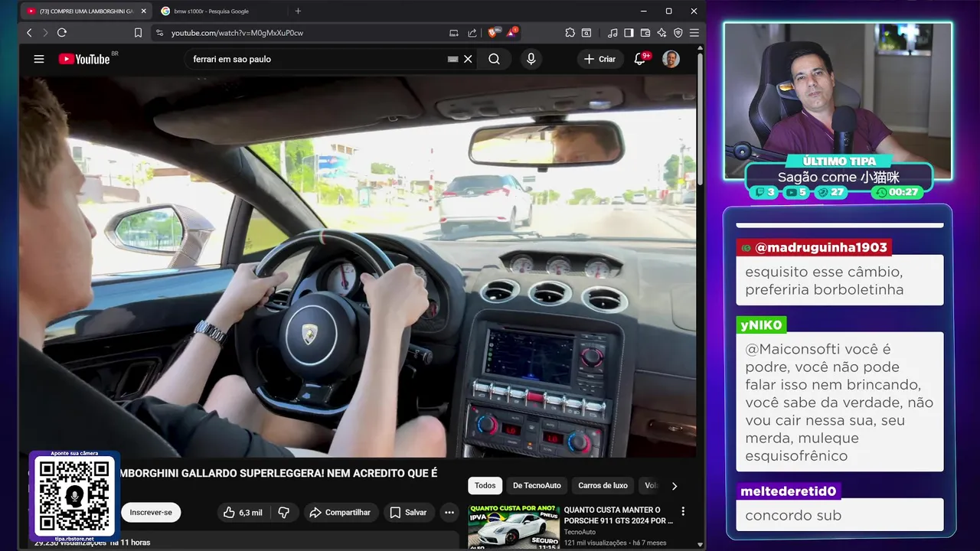Click the video player

358,266
